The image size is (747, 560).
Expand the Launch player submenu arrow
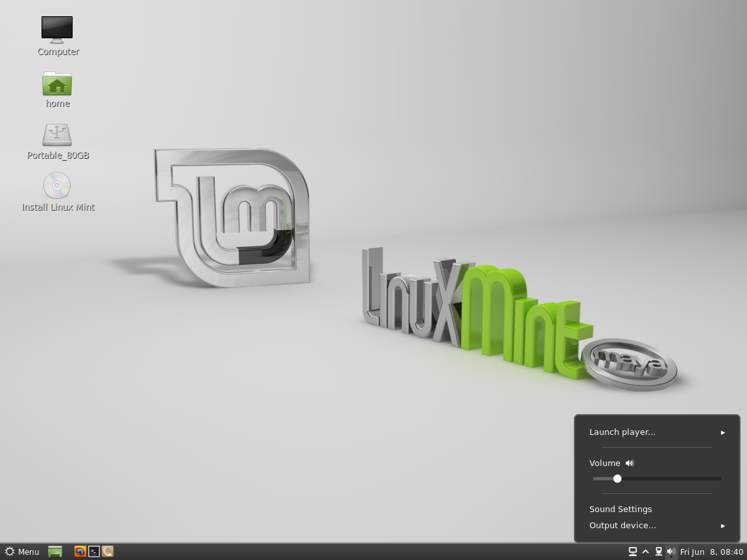(723, 433)
